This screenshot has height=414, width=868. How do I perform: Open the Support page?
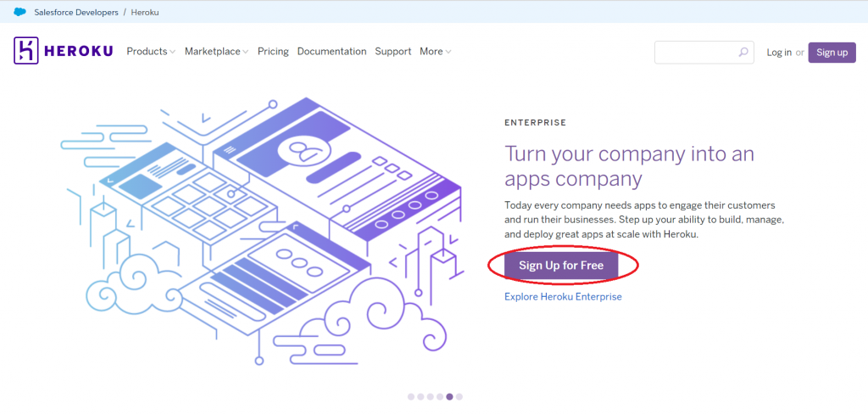point(393,52)
